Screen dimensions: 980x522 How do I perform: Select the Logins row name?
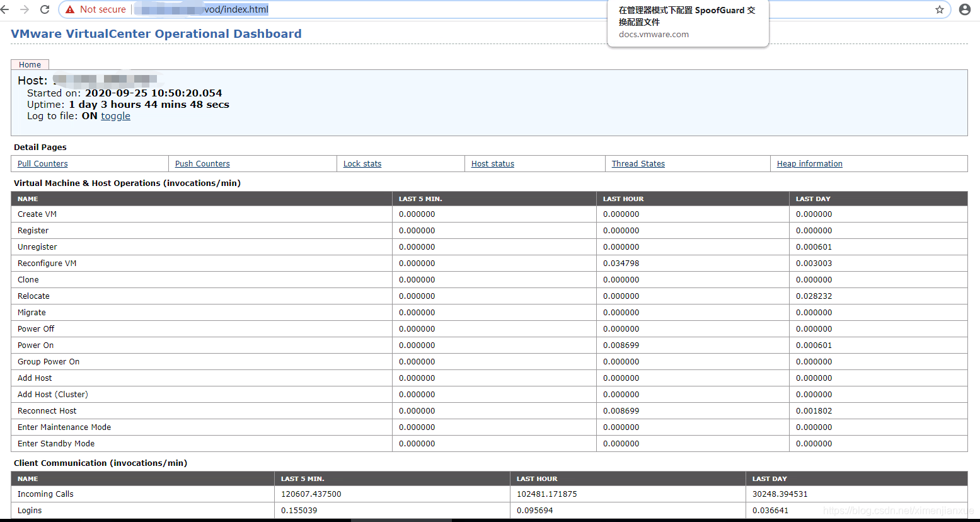(30, 511)
